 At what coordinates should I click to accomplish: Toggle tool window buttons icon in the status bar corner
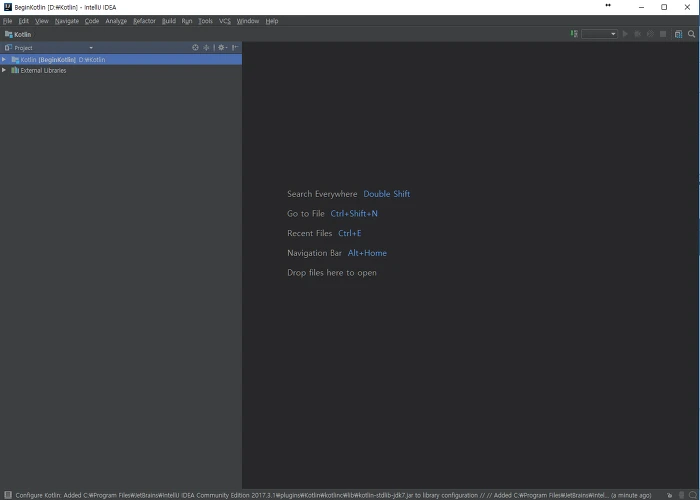(8, 495)
